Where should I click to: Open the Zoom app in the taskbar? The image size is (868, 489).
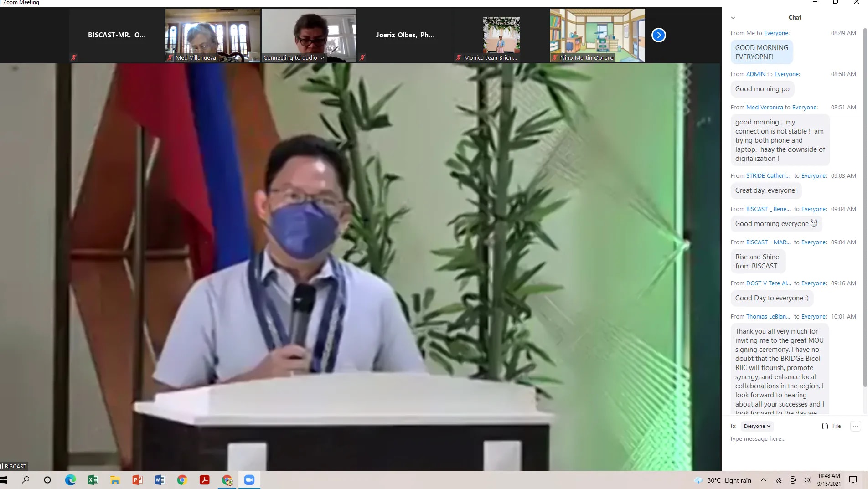click(x=249, y=480)
